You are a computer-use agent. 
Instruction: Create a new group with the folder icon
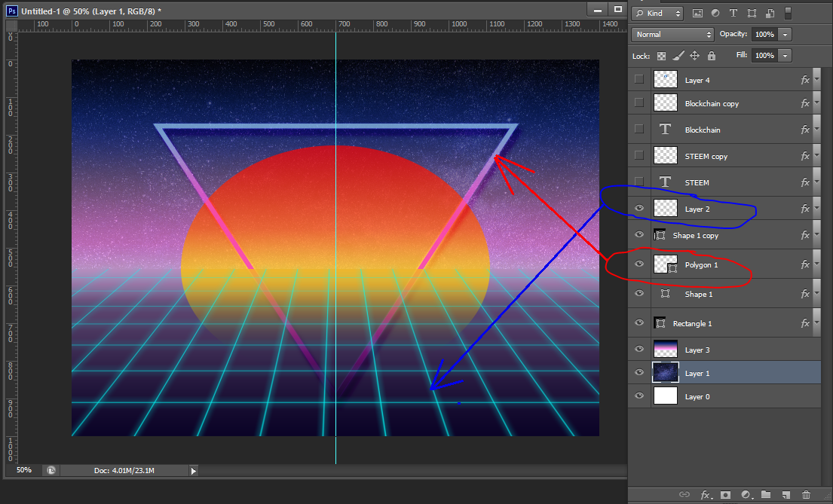766,494
